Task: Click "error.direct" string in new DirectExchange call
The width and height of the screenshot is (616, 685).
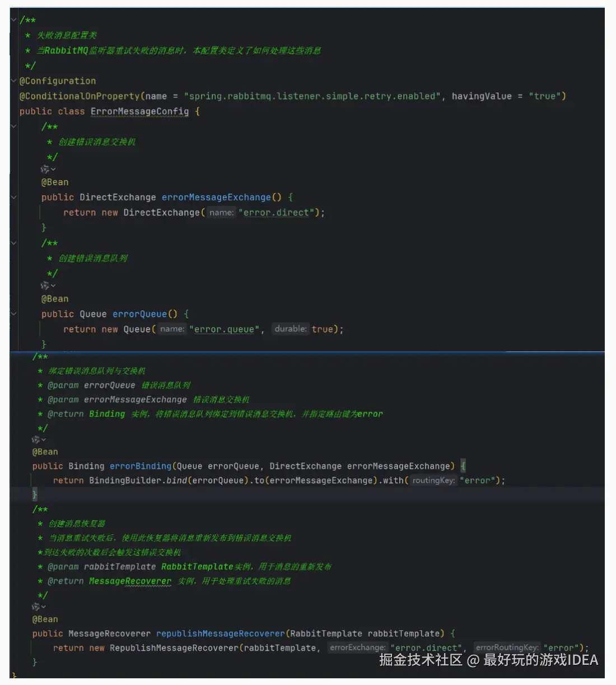Action: tap(276, 213)
